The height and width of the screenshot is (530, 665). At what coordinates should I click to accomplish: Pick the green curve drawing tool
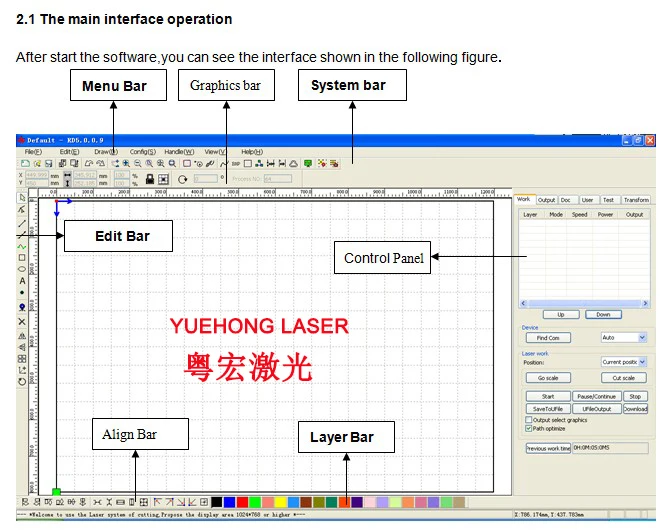point(22,246)
